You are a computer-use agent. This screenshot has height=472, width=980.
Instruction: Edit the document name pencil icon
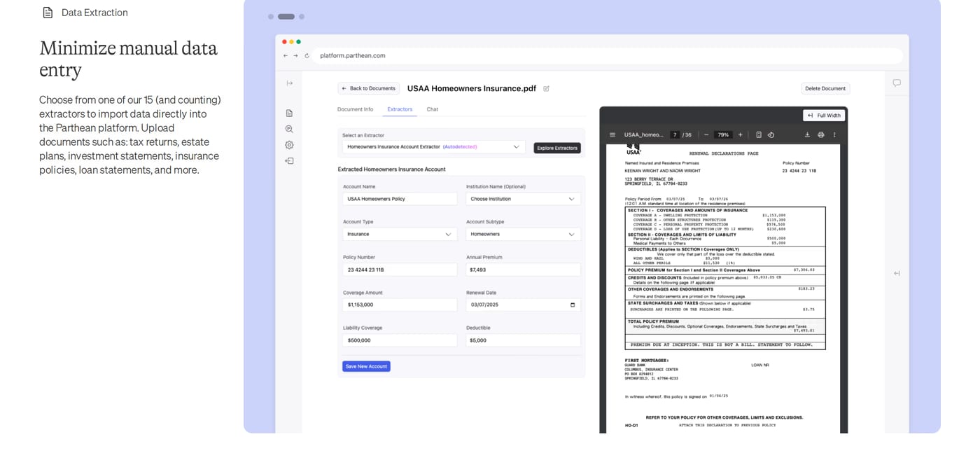tap(546, 89)
